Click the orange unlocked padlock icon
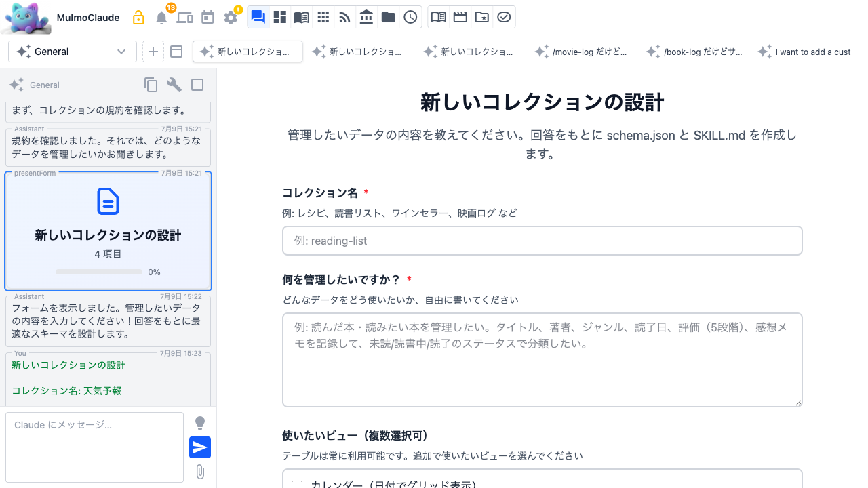This screenshot has width=868, height=488. point(138,18)
